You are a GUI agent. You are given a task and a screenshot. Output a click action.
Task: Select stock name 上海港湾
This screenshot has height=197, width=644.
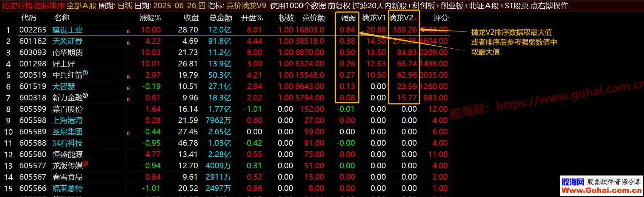(x=68, y=120)
